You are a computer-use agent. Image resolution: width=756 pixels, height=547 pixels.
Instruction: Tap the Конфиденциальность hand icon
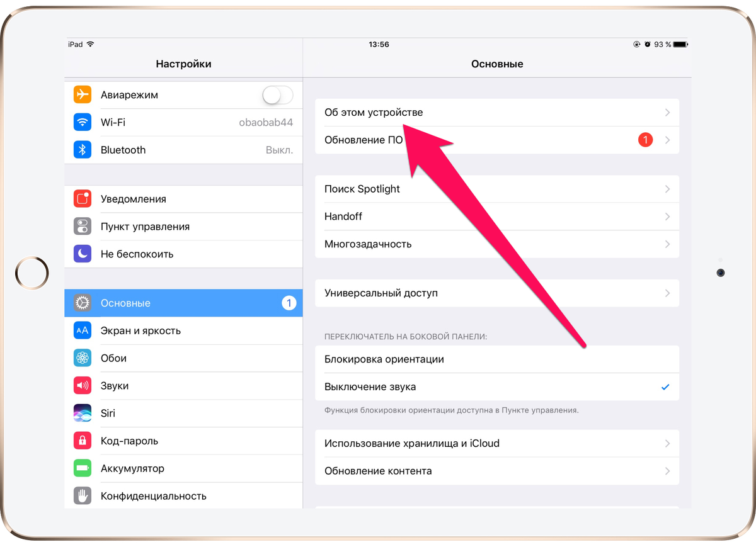click(83, 496)
